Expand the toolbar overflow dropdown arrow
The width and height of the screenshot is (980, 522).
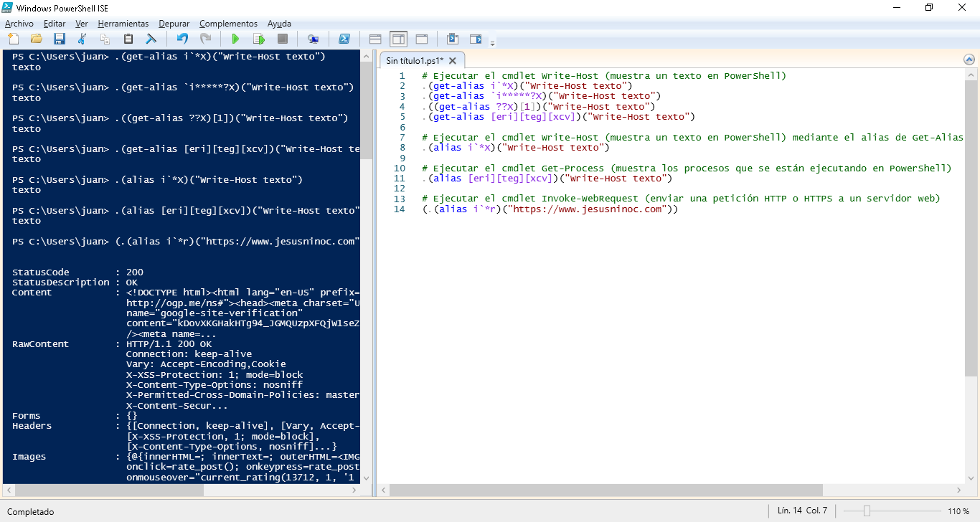coord(493,42)
